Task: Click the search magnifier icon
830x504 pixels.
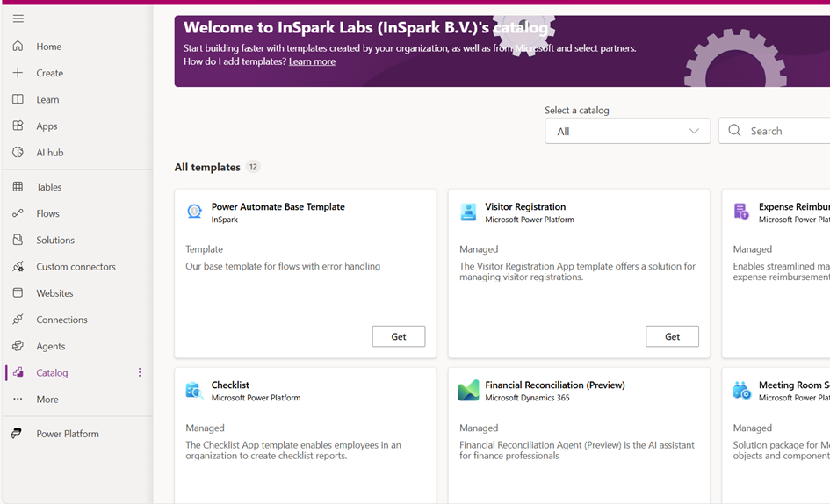Action: 735,130
